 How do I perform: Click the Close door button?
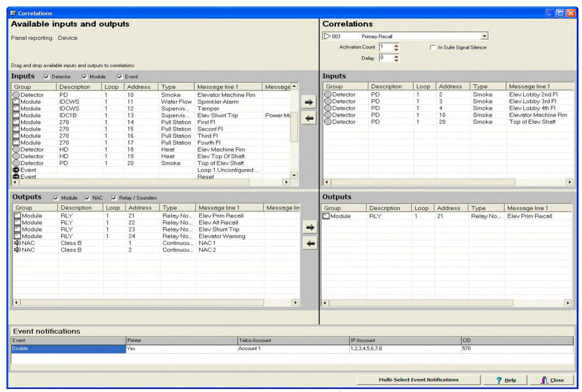pos(553,380)
